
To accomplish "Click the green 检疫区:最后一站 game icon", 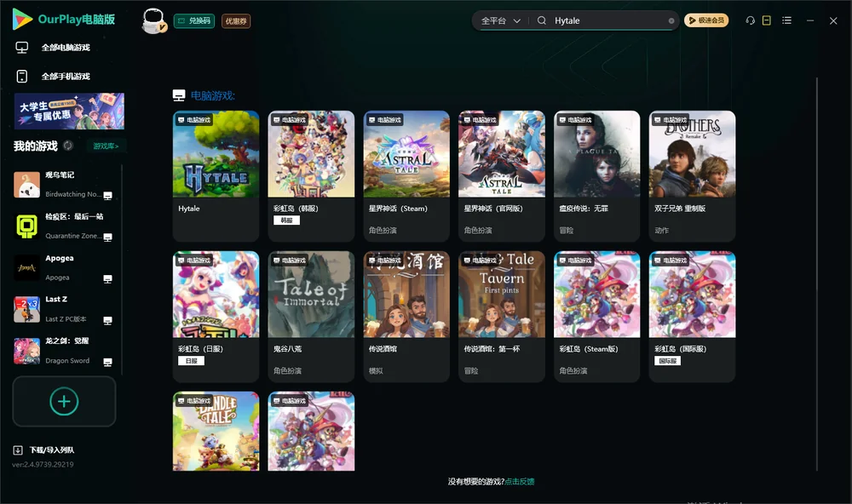I will pos(26,226).
